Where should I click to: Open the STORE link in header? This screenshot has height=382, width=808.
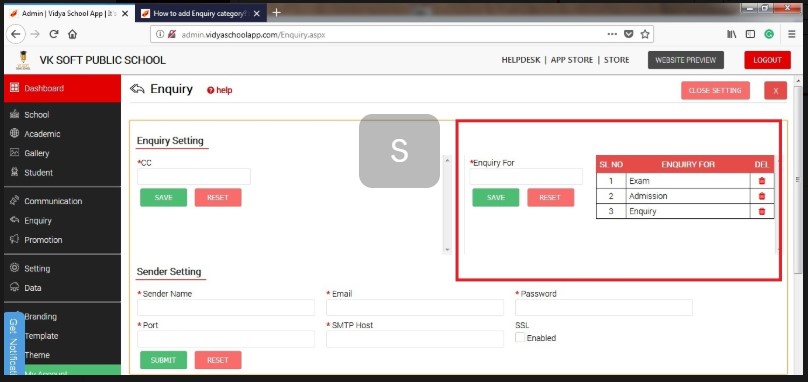click(616, 60)
